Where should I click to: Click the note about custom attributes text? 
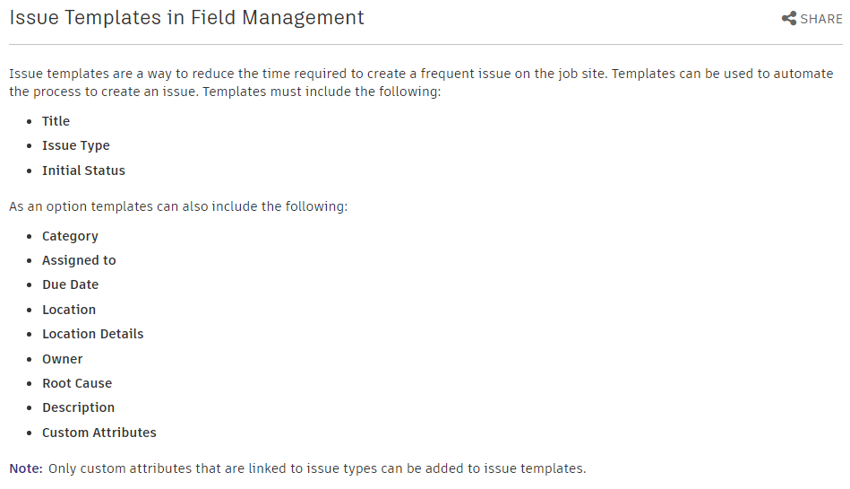point(317,468)
